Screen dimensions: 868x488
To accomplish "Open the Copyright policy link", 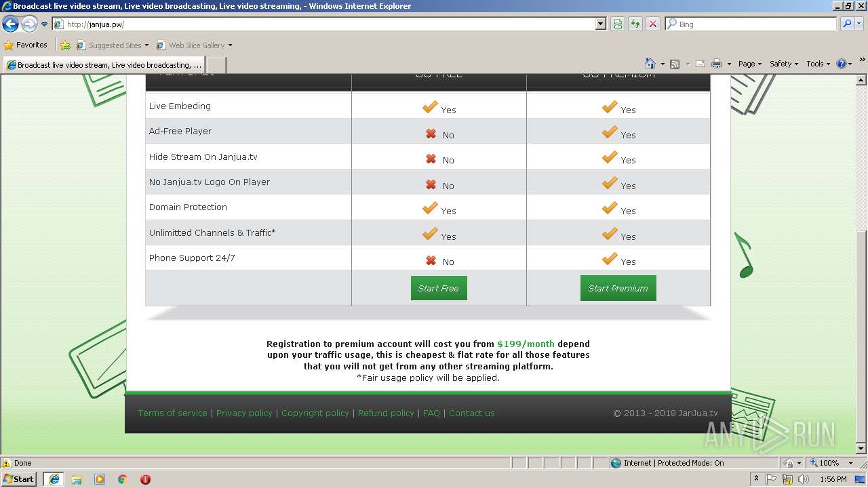I will 315,413.
